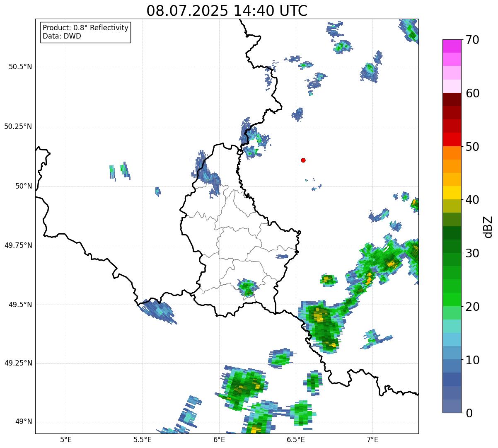The height and width of the screenshot is (448, 498).
Task: Click the 50 colorbar tick label
Action: coord(472,147)
